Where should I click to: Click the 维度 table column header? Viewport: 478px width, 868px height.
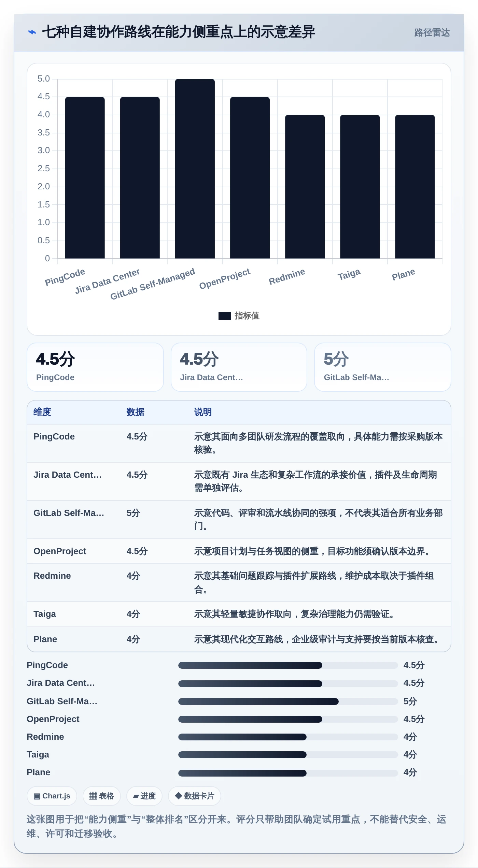coord(42,412)
